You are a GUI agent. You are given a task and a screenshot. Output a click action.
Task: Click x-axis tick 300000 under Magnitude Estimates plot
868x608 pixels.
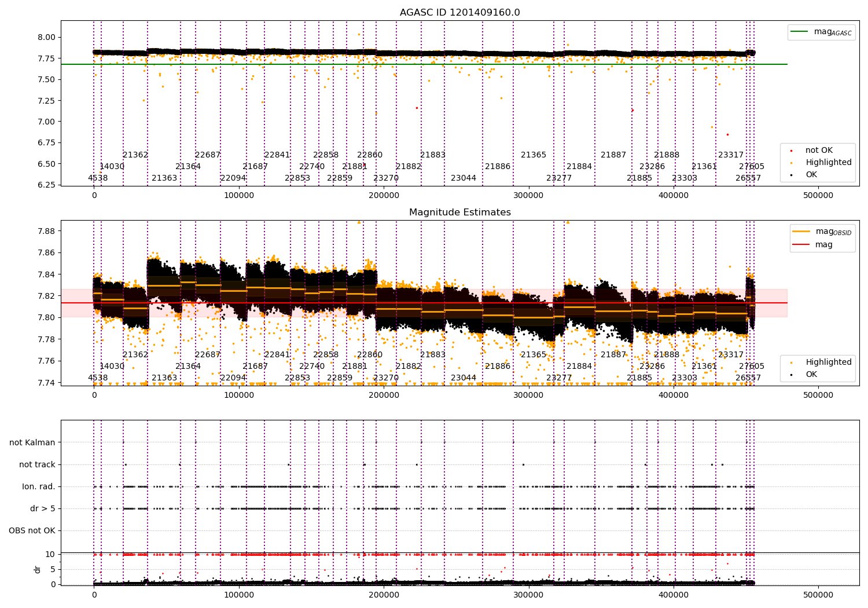[529, 395]
